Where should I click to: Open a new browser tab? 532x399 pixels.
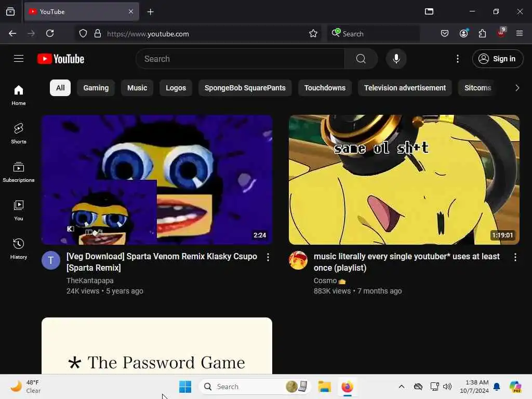coord(150,12)
